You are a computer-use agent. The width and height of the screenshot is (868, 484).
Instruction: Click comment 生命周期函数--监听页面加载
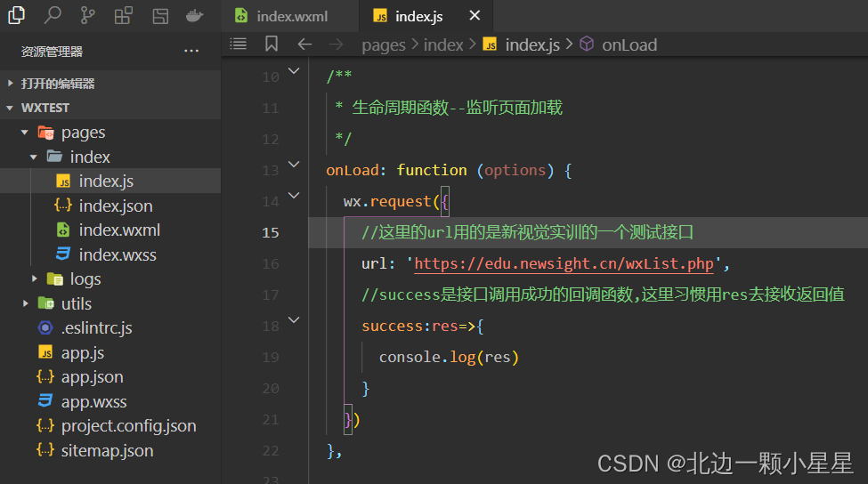(x=458, y=108)
